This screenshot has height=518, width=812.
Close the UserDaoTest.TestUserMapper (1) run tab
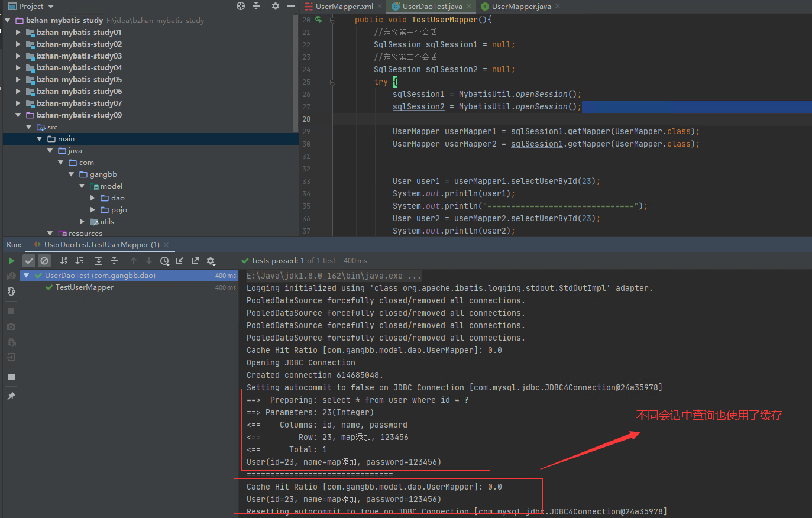tap(166, 244)
